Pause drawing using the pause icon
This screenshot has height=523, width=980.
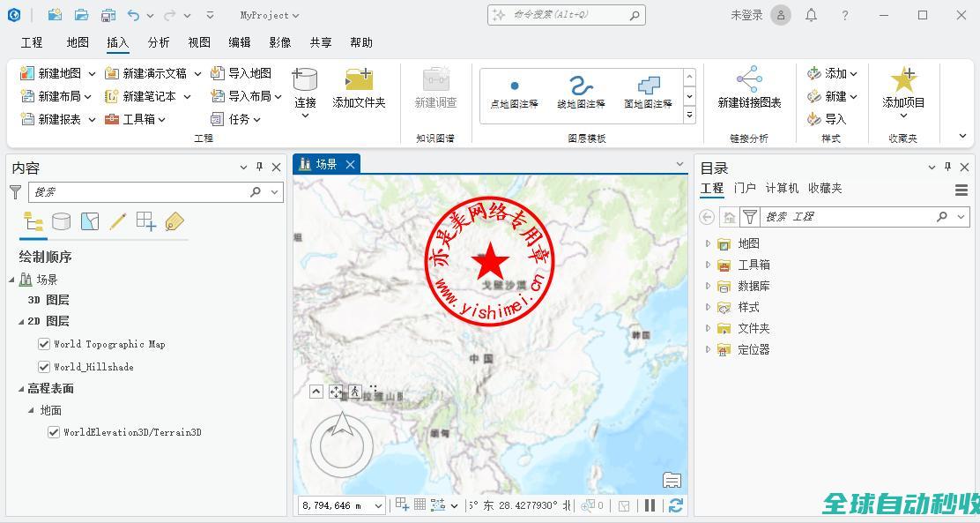click(x=650, y=505)
